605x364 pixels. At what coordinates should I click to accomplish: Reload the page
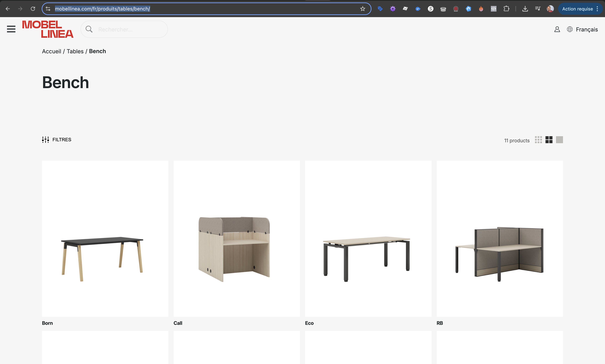(x=33, y=9)
